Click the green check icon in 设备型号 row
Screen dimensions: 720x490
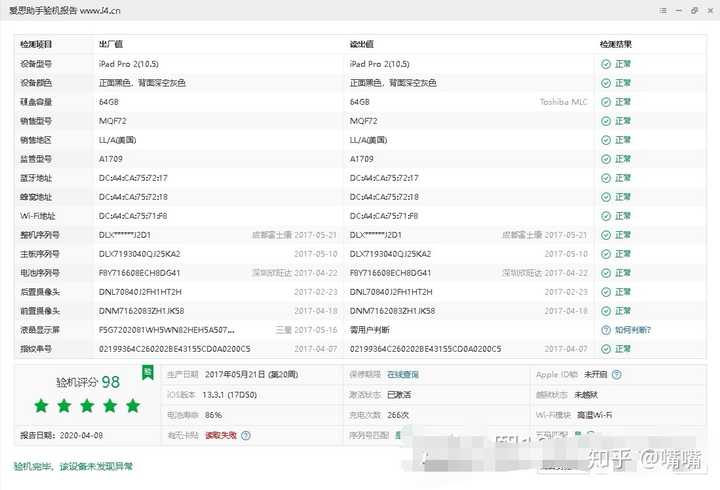[x=606, y=64]
